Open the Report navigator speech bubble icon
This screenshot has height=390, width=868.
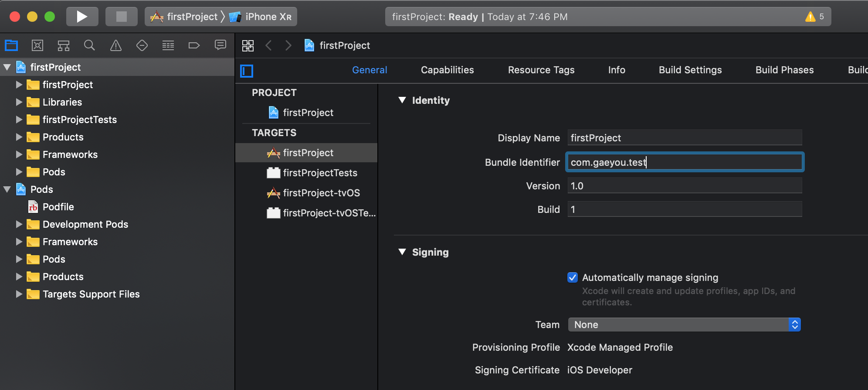tap(220, 45)
